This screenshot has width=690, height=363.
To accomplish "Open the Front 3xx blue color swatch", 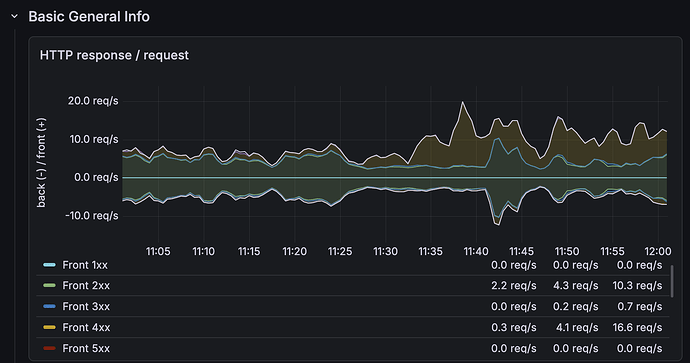I will [x=49, y=306].
